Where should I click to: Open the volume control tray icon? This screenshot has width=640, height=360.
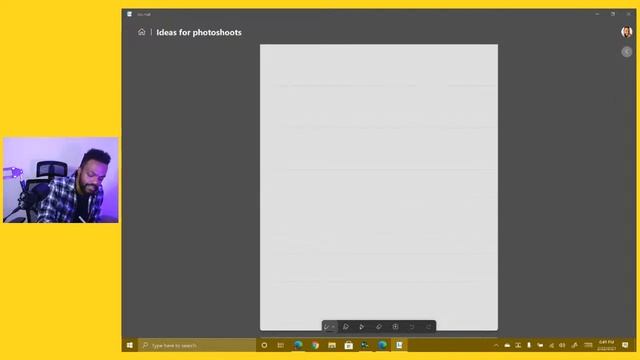coord(562,345)
